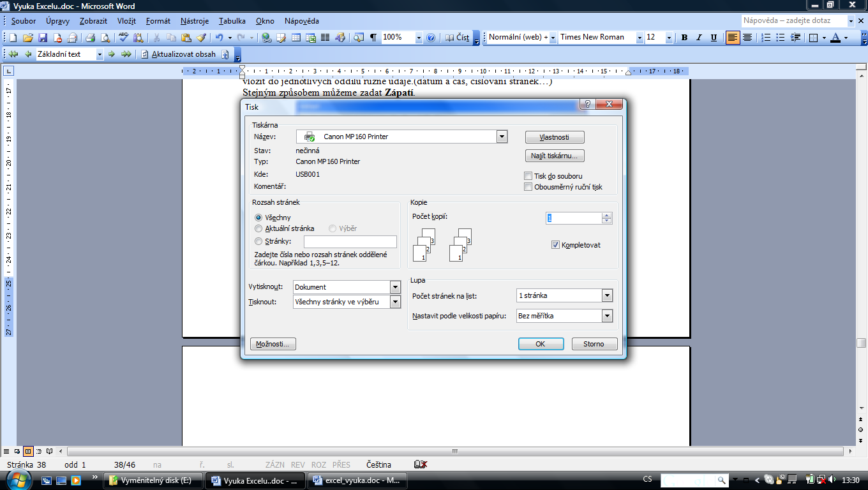The width and height of the screenshot is (868, 490).
Task: Click the Stránky range input field
Action: [x=350, y=242]
